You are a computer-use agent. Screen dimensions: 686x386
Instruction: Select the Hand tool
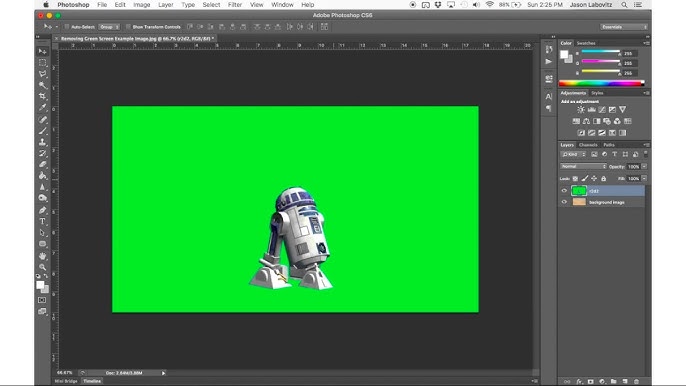42,256
